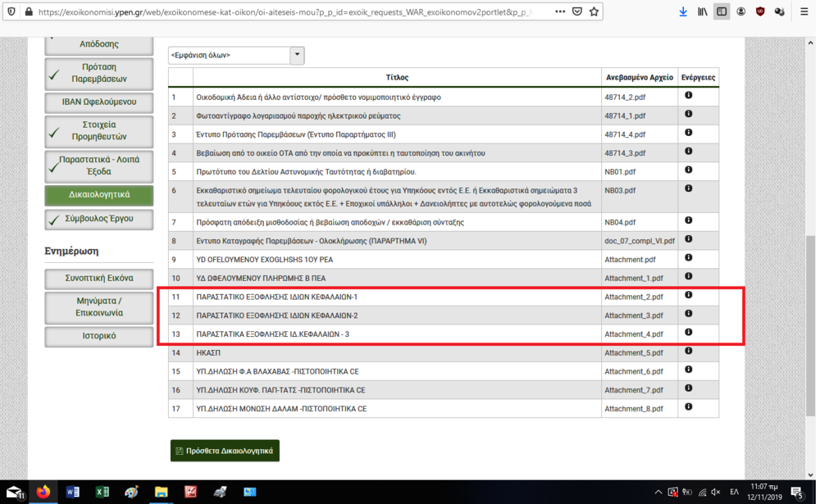This screenshot has height=504, width=820.
Task: Open the page actions three-dots menu
Action: (x=560, y=12)
